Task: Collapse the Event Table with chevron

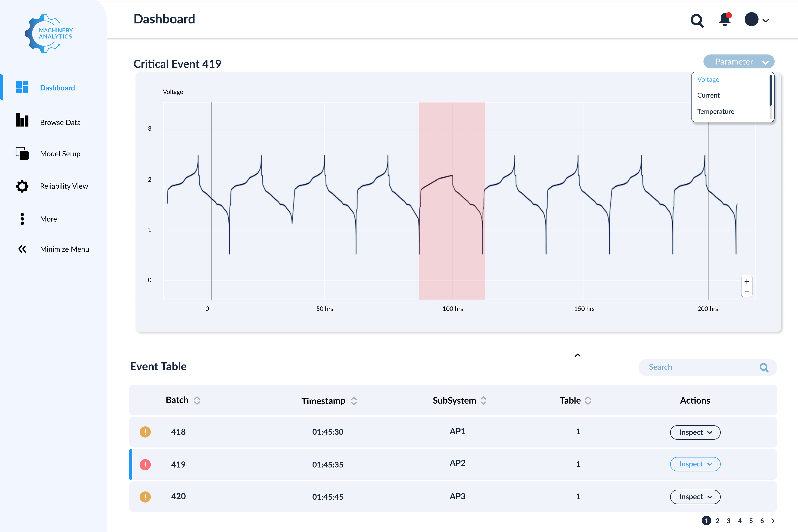Action: 577,355
